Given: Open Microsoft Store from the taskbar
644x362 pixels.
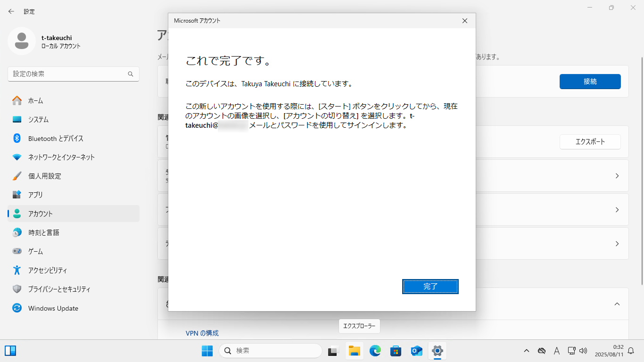Looking at the screenshot, I should (396, 351).
